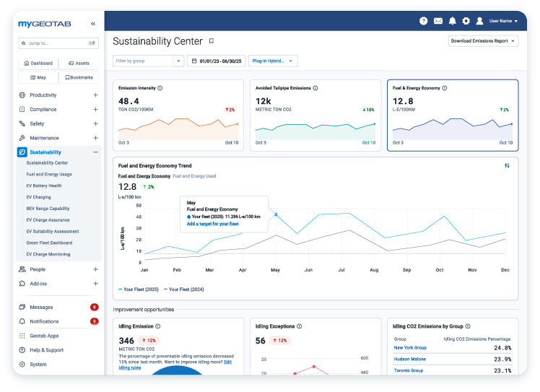This screenshot has width=540, height=392.
Task: Open the Hudson Malone group link
Action: point(410,359)
